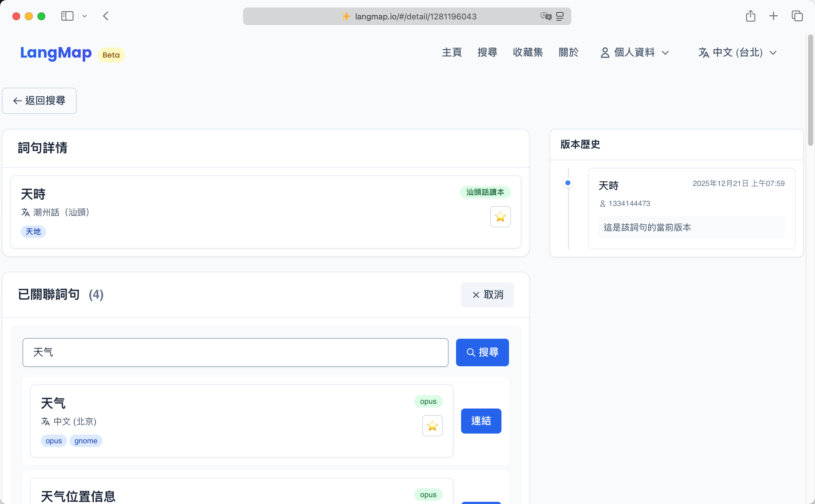Click the back arrow in the browser toolbar
Screen dimensions: 815x504
coord(106,16)
